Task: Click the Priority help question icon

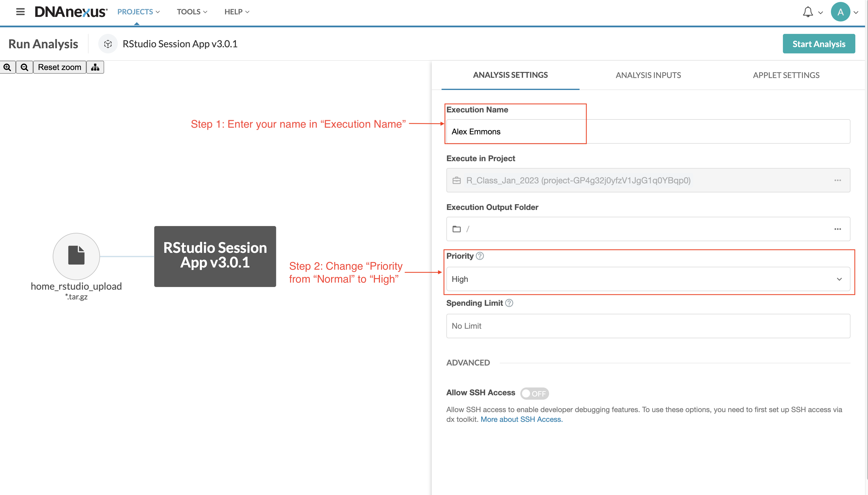Action: pos(480,256)
